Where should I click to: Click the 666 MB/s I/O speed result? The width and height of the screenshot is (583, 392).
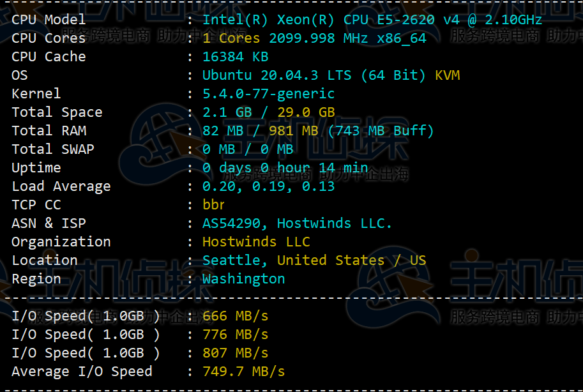tap(235, 316)
